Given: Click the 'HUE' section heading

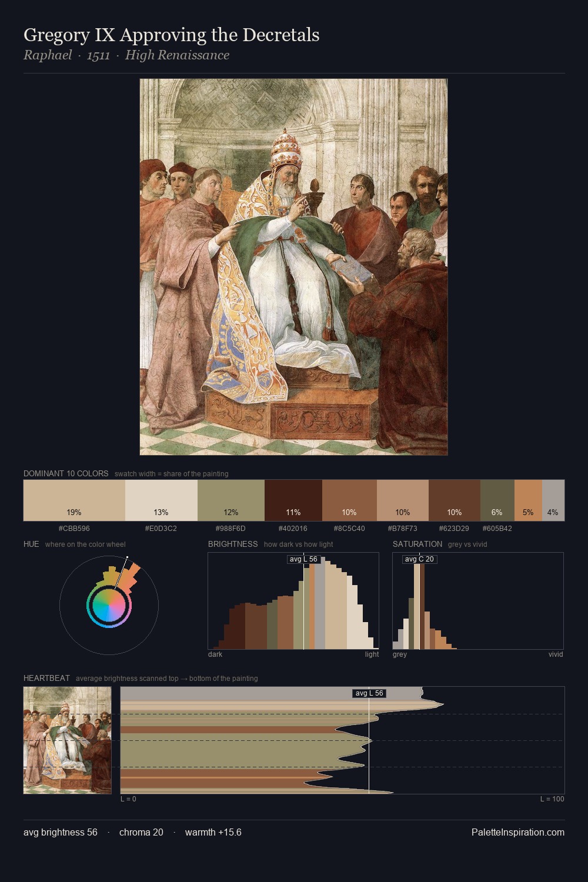Looking at the screenshot, I should 31,544.
